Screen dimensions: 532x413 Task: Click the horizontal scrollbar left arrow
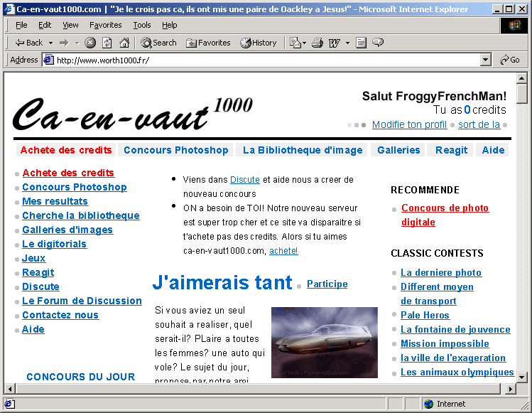pyautogui.click(x=10, y=389)
